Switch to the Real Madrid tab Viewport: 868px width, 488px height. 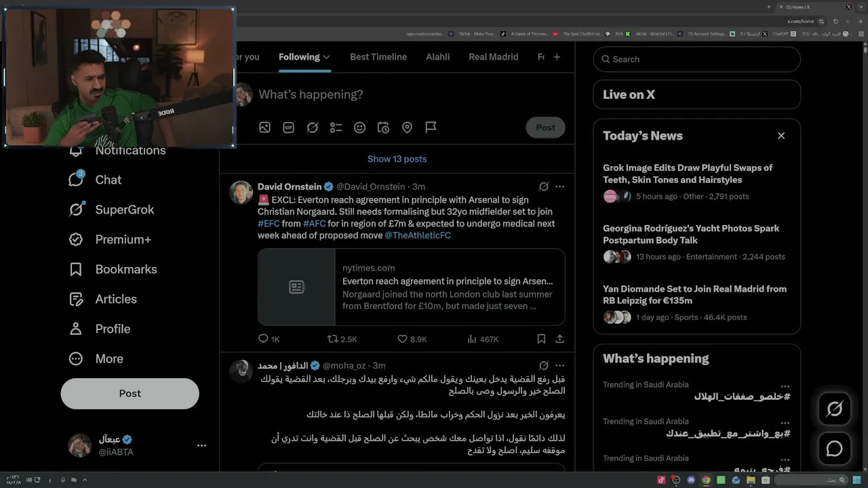(493, 57)
